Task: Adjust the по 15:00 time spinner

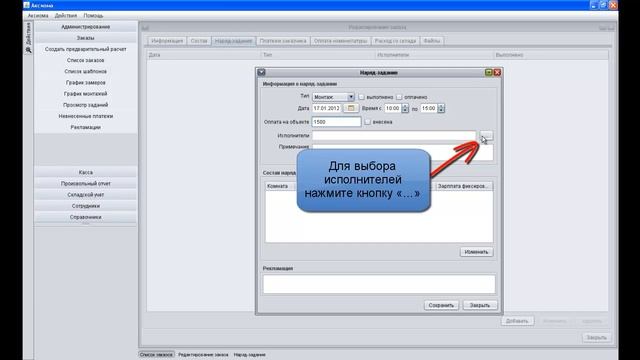Action: (x=441, y=108)
